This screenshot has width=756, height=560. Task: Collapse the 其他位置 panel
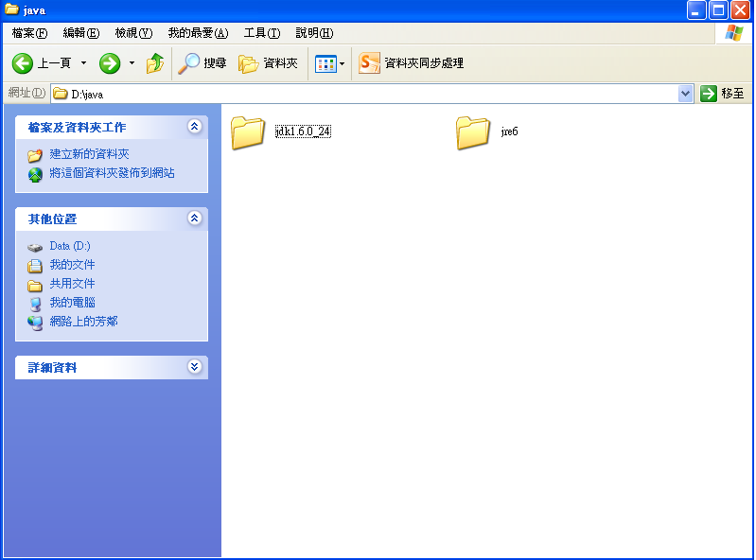click(x=194, y=219)
